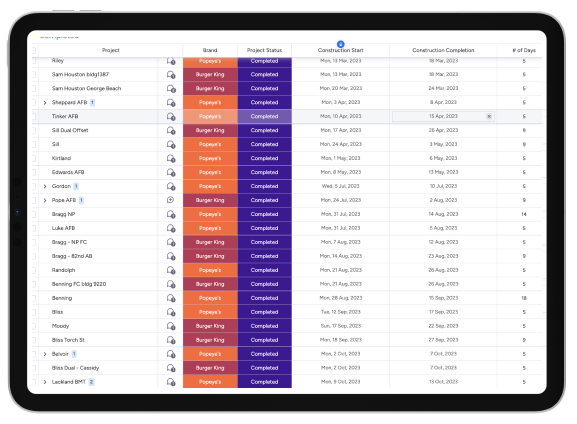The width and height of the screenshot is (577, 424).
Task: Select the checkbox for Sill Dual Offset row
Action: pyautogui.click(x=33, y=130)
